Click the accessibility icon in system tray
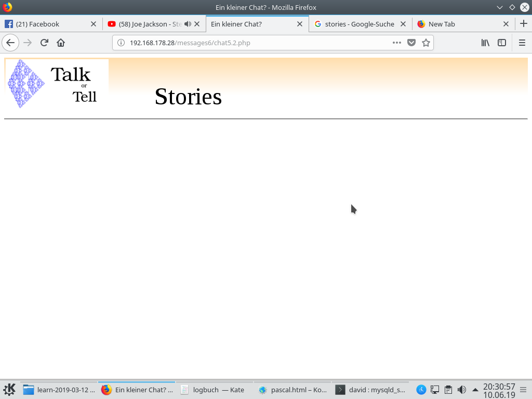Screen dimensions: 532x399 tap(421, 389)
